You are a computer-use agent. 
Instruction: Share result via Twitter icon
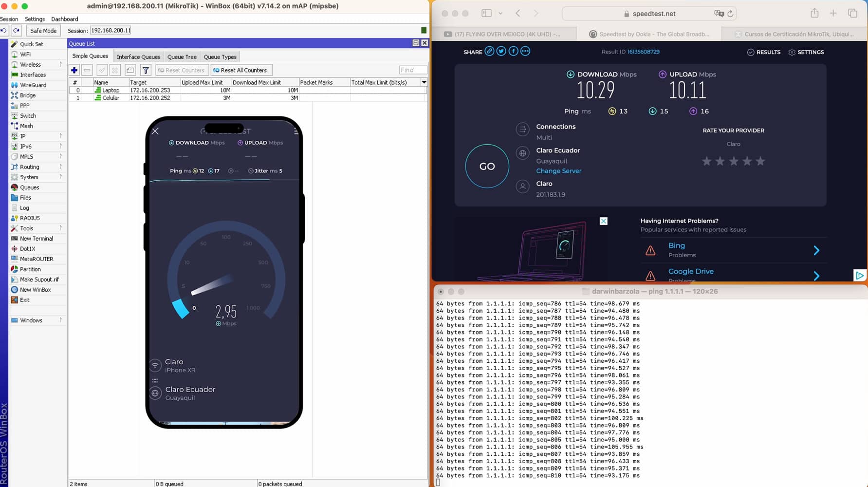tap(501, 52)
